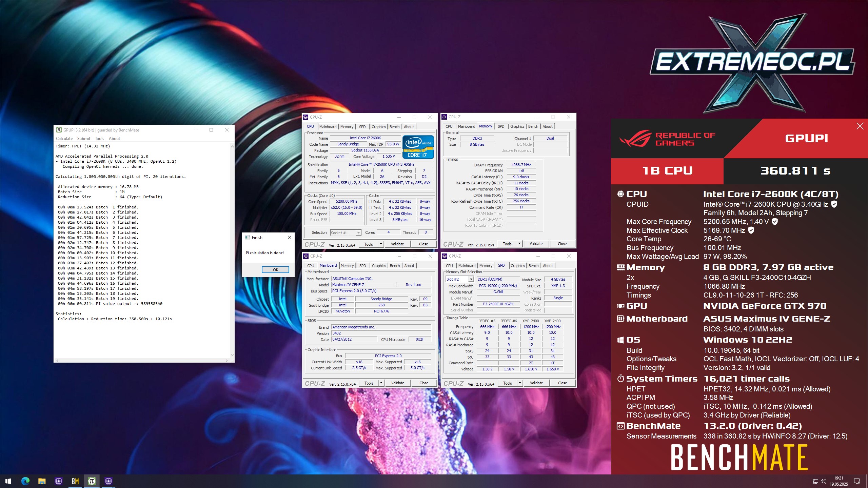The height and width of the screenshot is (488, 868).
Task: Open File Explorer from the taskbar
Action: 42,481
